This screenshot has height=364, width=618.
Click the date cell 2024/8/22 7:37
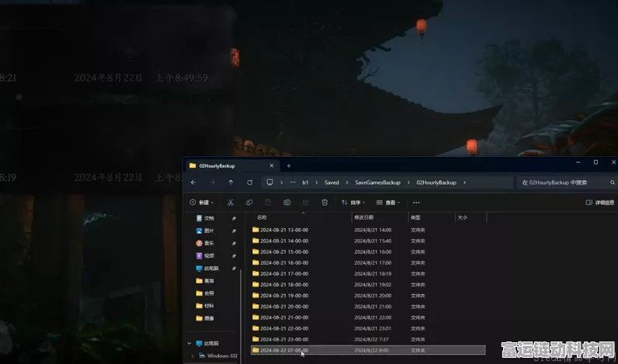click(371, 339)
